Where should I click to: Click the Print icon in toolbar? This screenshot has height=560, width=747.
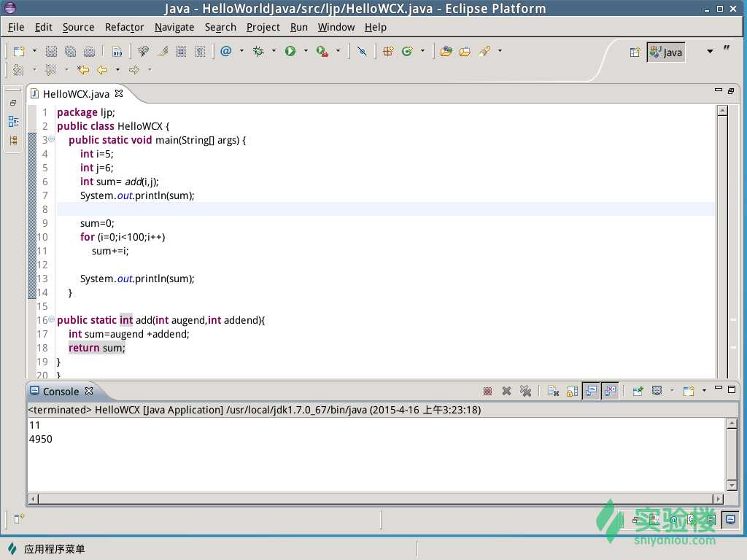coord(89,51)
